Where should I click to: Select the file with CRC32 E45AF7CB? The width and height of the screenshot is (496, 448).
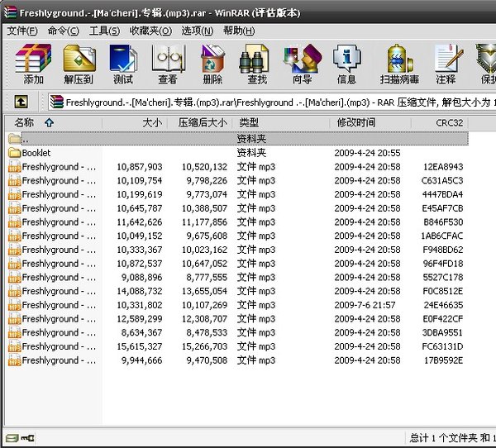coord(236,208)
